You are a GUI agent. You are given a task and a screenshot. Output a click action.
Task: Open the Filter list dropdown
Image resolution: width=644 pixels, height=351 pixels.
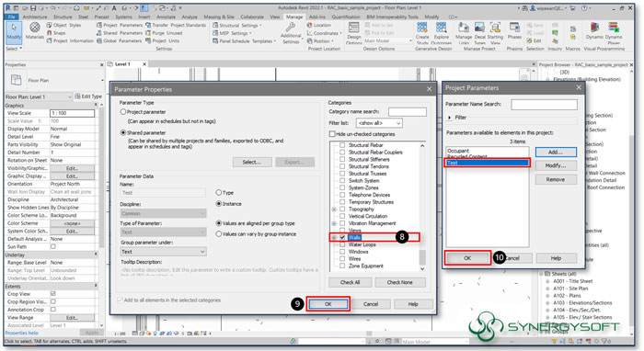(379, 123)
